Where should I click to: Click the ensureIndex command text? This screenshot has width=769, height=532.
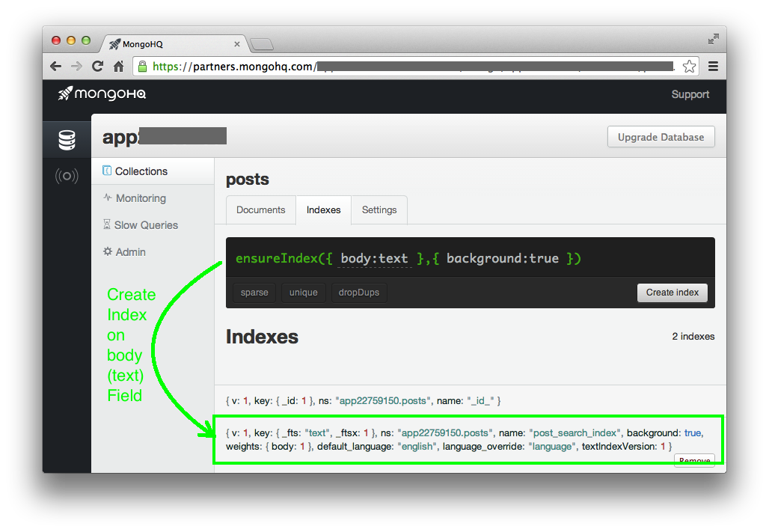click(408, 259)
